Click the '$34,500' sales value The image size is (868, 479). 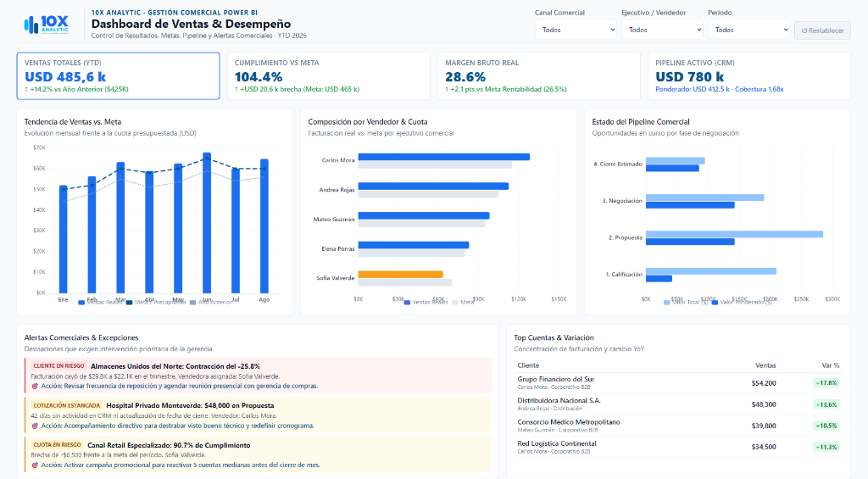(764, 447)
